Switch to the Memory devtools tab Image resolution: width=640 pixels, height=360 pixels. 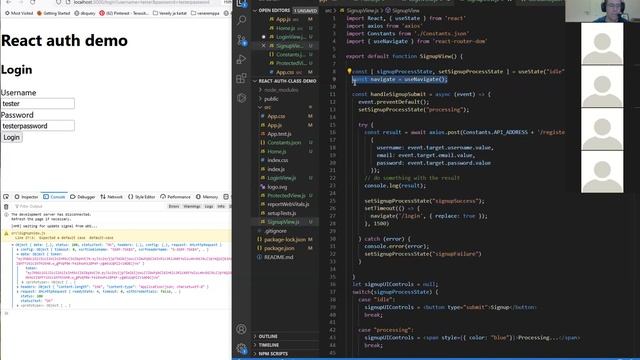207,197
